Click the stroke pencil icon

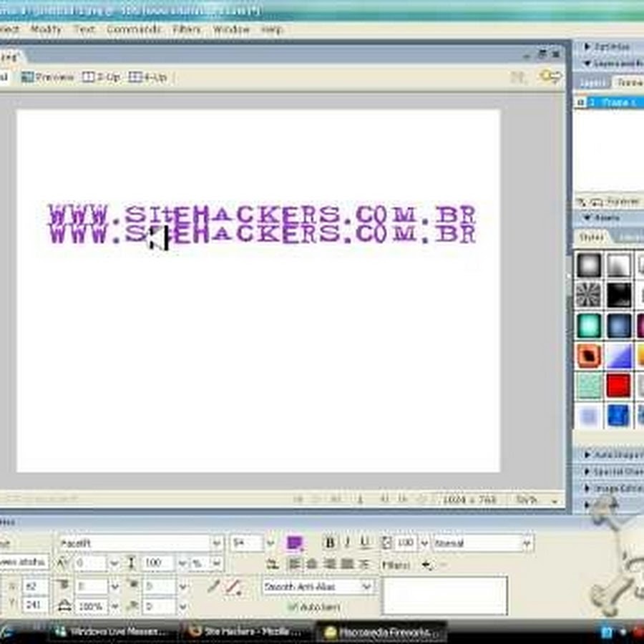[x=213, y=586]
